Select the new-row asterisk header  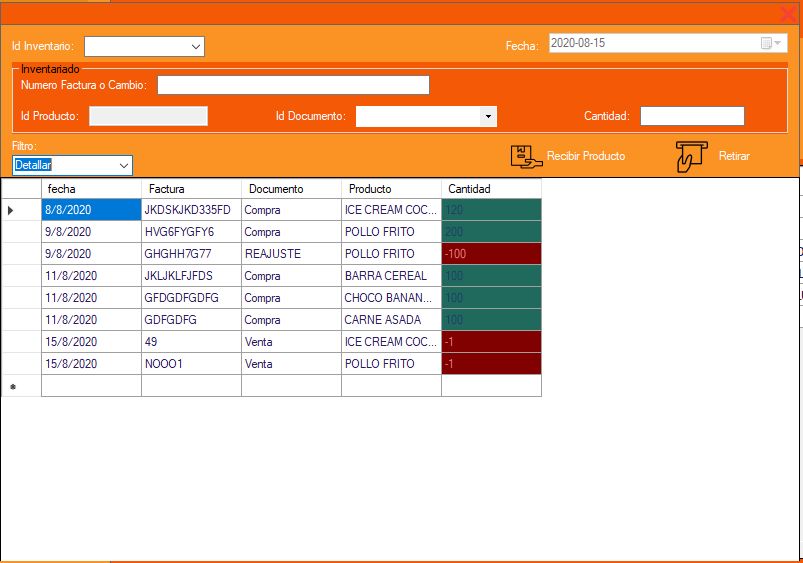[21, 386]
